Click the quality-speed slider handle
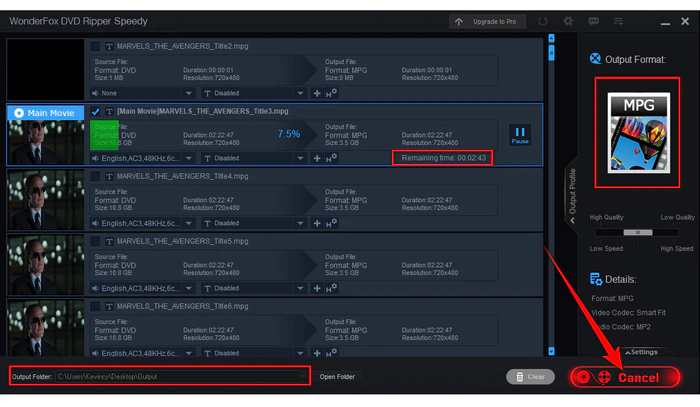700x407 pixels. (638, 233)
